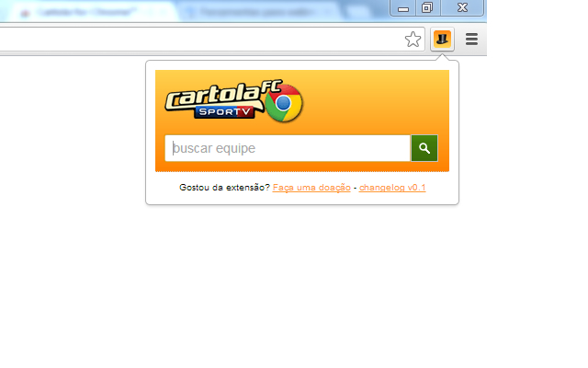The height and width of the screenshot is (368, 588).
Task: Open the 'Faça uma doação' link
Action: 311,188
